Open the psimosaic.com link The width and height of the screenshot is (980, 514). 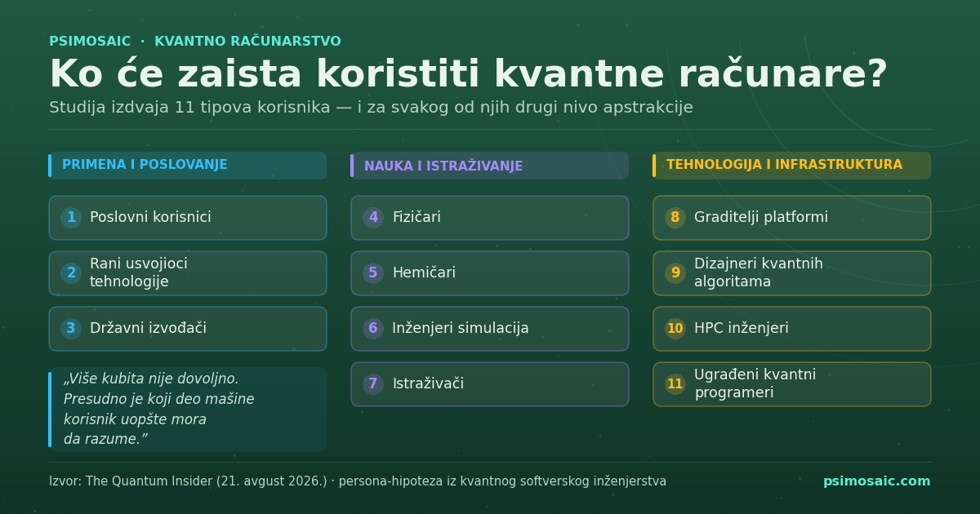tap(876, 481)
